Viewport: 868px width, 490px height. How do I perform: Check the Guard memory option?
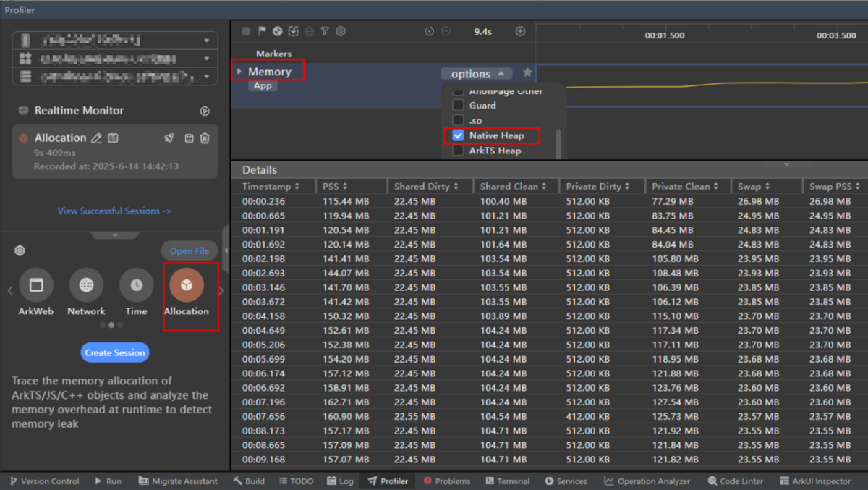tap(458, 106)
